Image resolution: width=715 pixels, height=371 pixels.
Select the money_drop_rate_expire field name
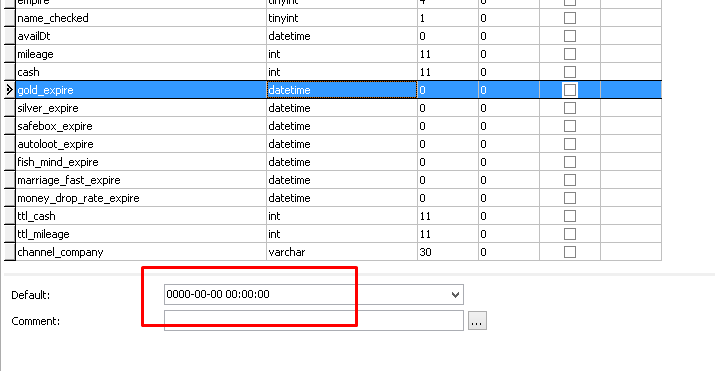point(78,198)
